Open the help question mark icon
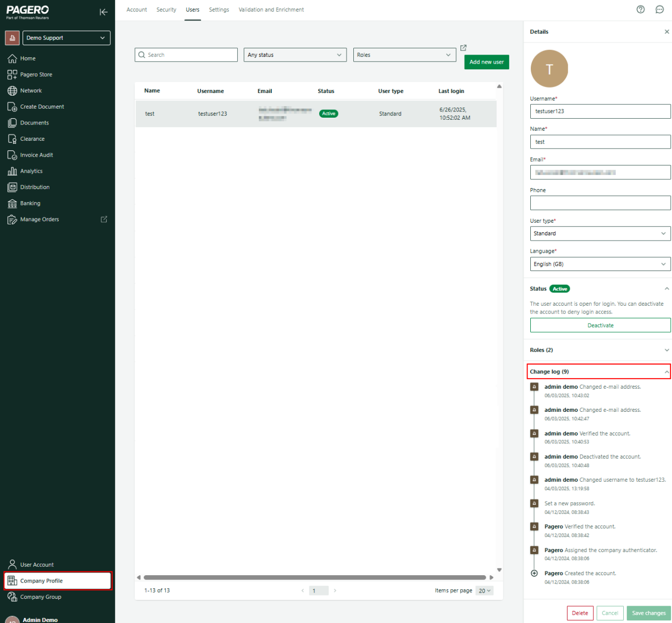Screen dimensions: 672x623 640,9
